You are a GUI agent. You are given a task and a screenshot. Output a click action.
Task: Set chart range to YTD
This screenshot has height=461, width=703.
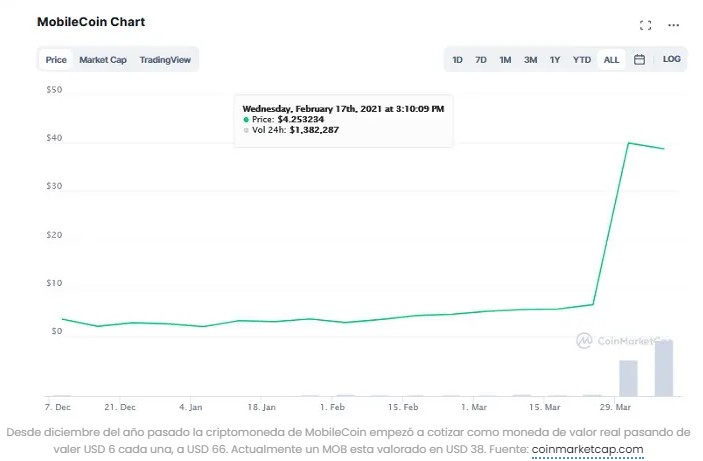coord(581,60)
